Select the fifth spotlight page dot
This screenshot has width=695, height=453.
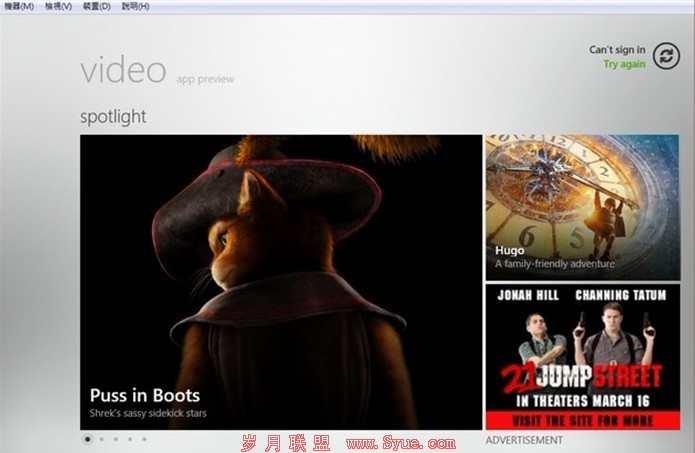(x=144, y=439)
